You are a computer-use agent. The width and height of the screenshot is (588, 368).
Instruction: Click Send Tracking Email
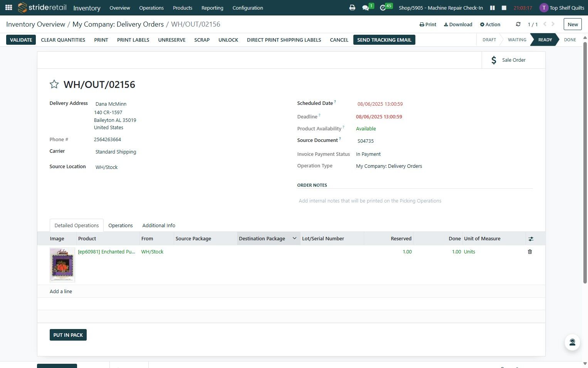point(384,40)
